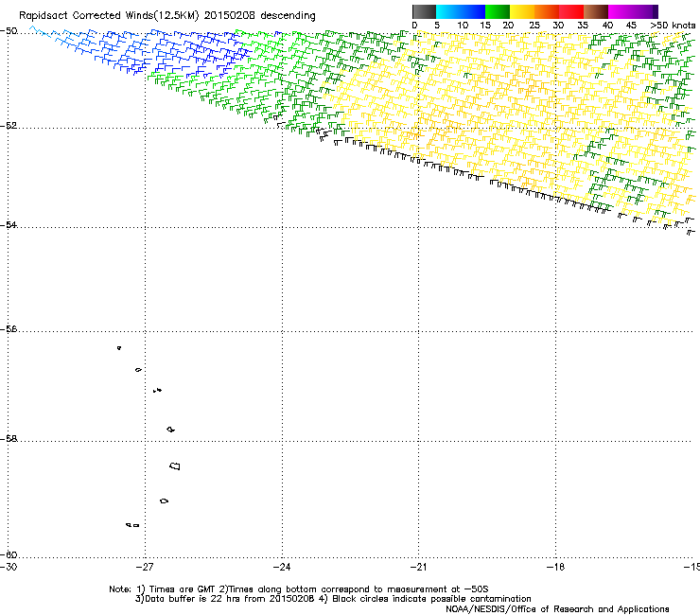Click the -30 longitude axis label
Viewport: 700px width, 615px height.
tap(9, 567)
